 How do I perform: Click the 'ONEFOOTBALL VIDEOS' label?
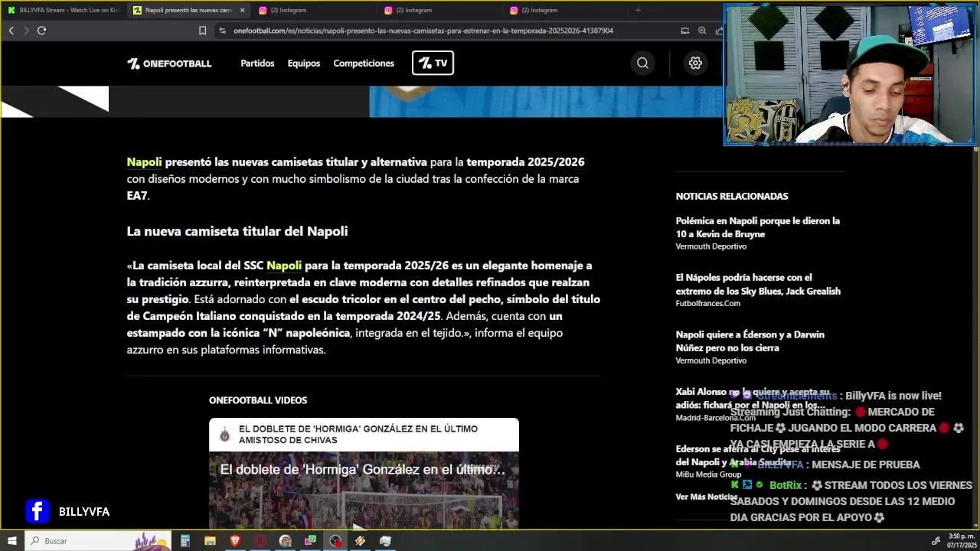[258, 400]
